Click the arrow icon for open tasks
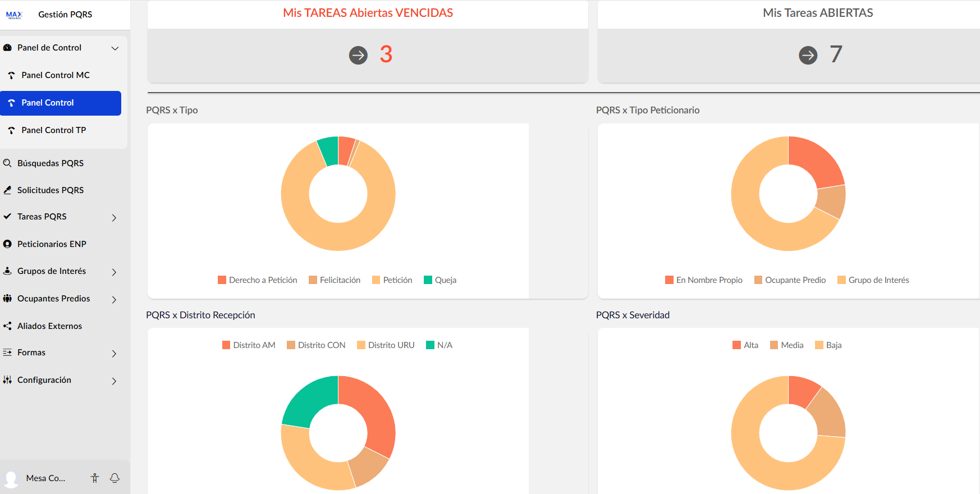The image size is (980, 494). tap(808, 55)
